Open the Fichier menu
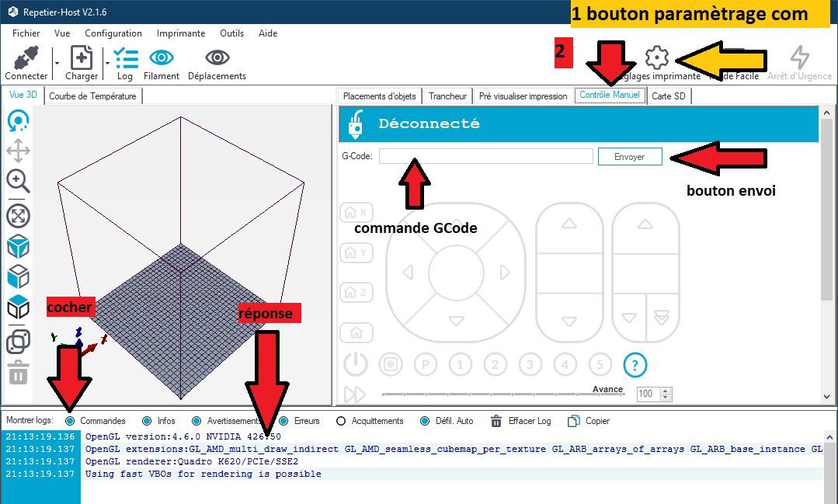The height and width of the screenshot is (504, 838). click(26, 33)
